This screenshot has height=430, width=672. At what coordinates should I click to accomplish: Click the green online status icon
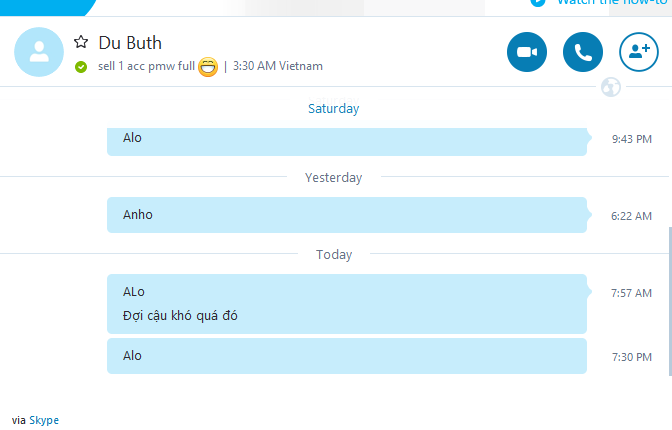(x=81, y=67)
